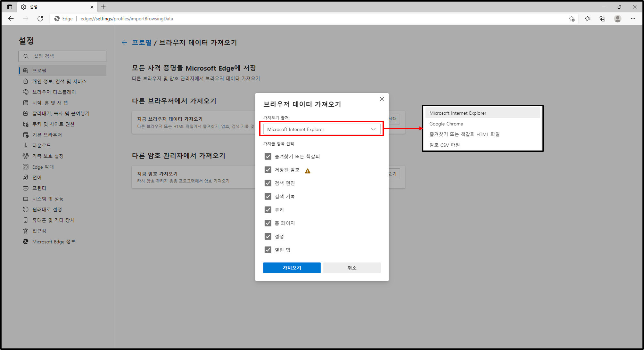Viewport: 644px width, 350px height.
Task: Open the profile avatar icon
Action: pos(618,19)
